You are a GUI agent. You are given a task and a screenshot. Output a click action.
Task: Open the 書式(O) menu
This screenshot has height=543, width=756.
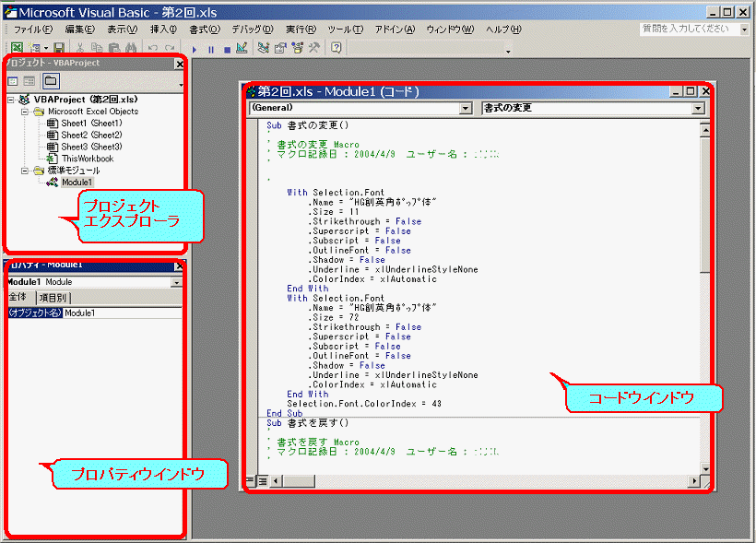[205, 30]
